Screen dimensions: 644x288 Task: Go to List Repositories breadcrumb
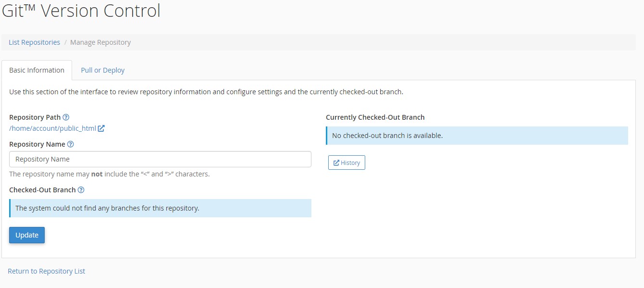[x=34, y=42]
